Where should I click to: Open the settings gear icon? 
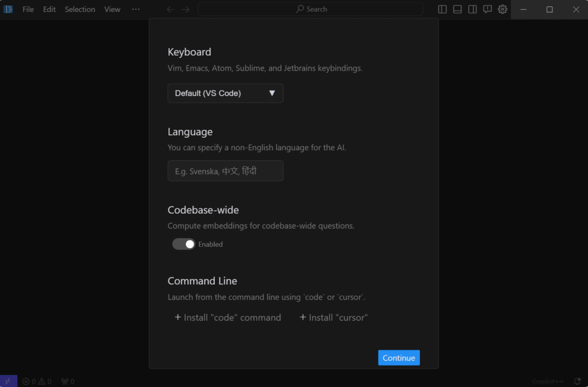(x=502, y=9)
